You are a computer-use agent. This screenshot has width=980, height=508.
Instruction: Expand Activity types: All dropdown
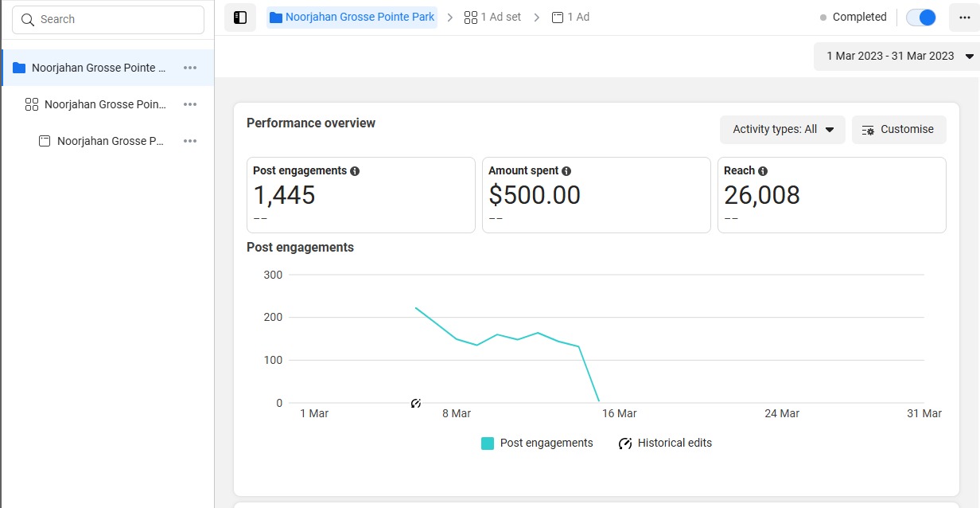coord(782,130)
